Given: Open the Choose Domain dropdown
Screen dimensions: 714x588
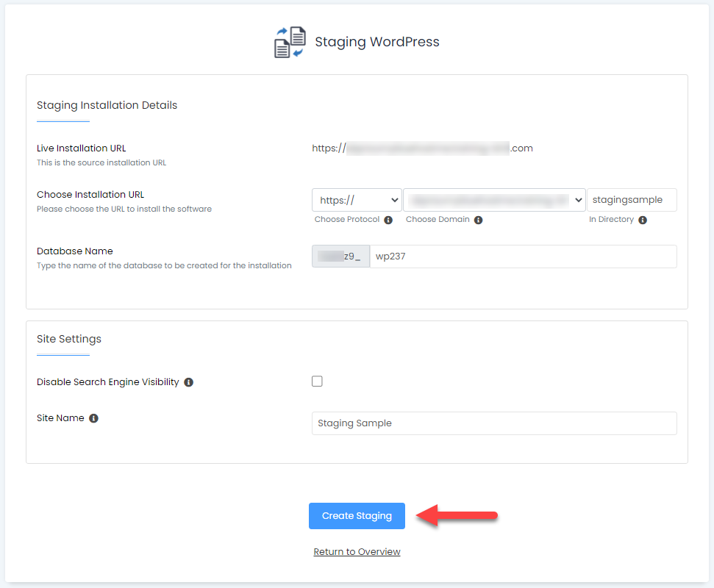Looking at the screenshot, I should 494,199.
